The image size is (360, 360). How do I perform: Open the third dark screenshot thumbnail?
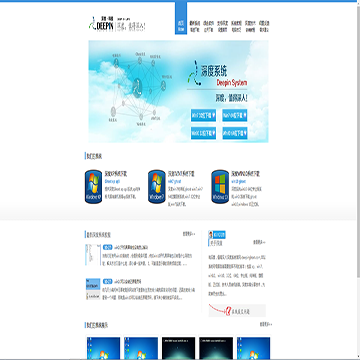pyautogui.click(x=179, y=348)
